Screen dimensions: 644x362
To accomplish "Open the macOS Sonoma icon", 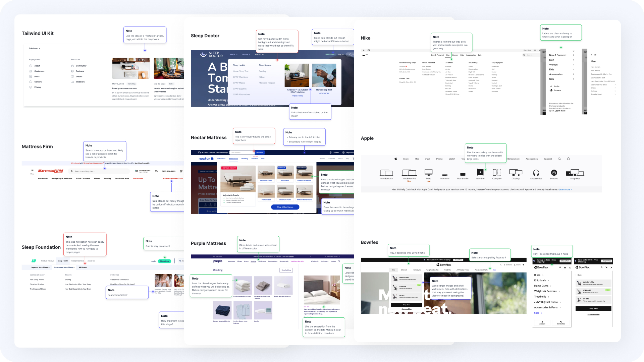I will 554,173.
